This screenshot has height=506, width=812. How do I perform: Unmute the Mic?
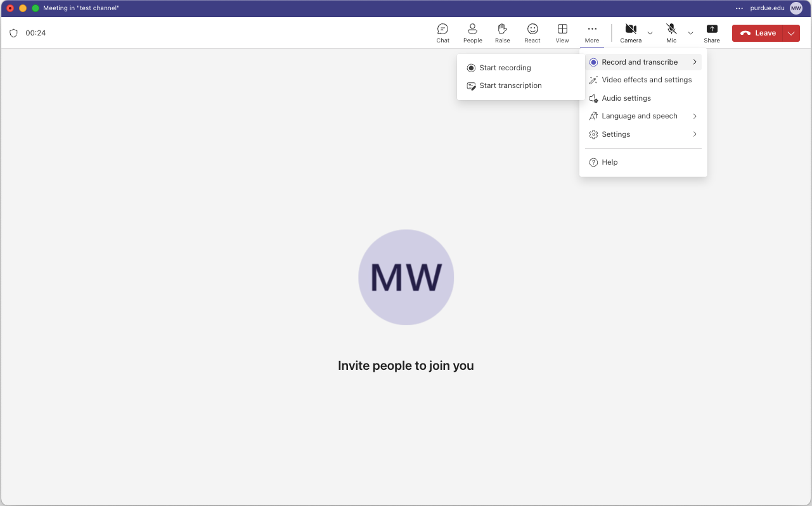[671, 33]
